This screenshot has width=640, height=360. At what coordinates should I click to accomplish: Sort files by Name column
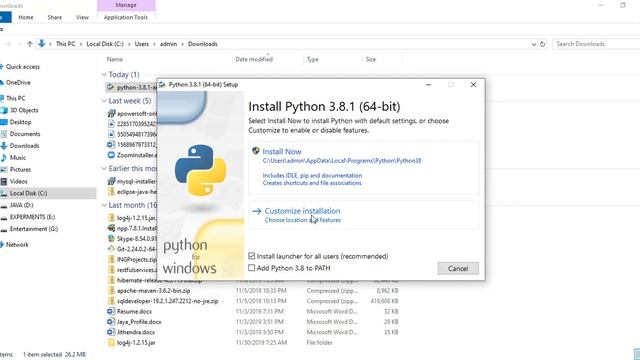[115, 60]
